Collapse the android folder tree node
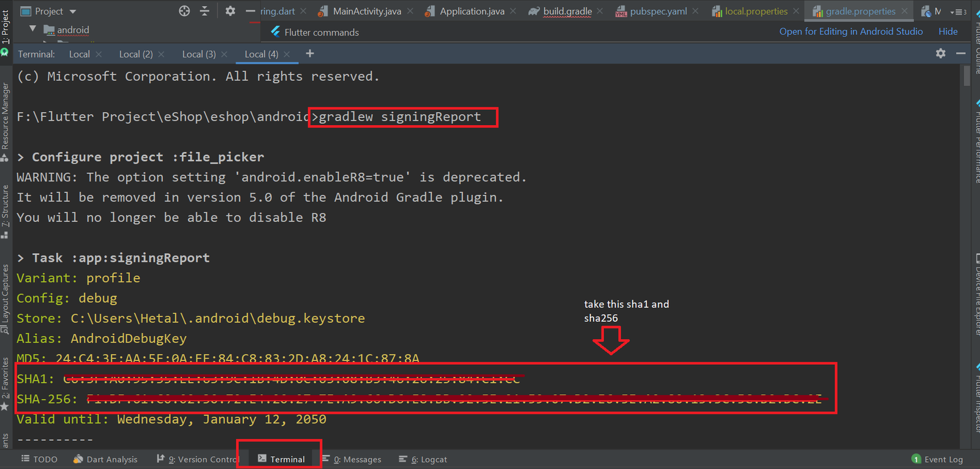 coord(33,29)
